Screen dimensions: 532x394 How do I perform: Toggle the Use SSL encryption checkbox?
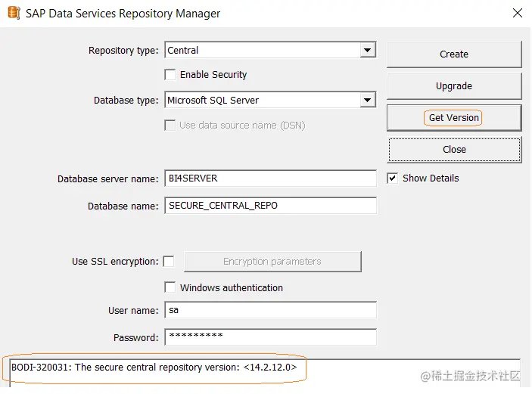tap(169, 262)
